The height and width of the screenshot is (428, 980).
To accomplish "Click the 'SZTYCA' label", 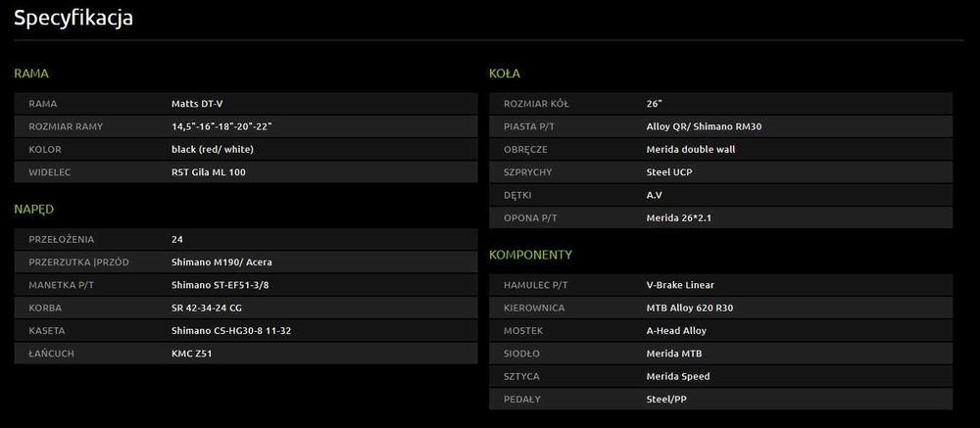I will coord(522,377).
